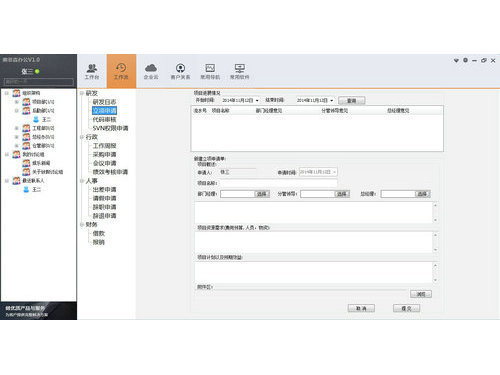Open the 工作台 workbench tab icon

pos(92,71)
